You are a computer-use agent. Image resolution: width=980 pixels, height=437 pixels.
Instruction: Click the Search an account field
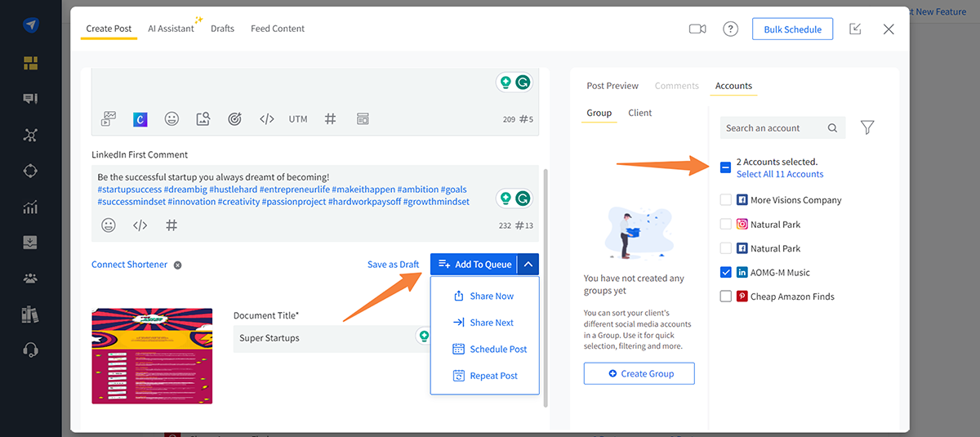[x=774, y=128]
